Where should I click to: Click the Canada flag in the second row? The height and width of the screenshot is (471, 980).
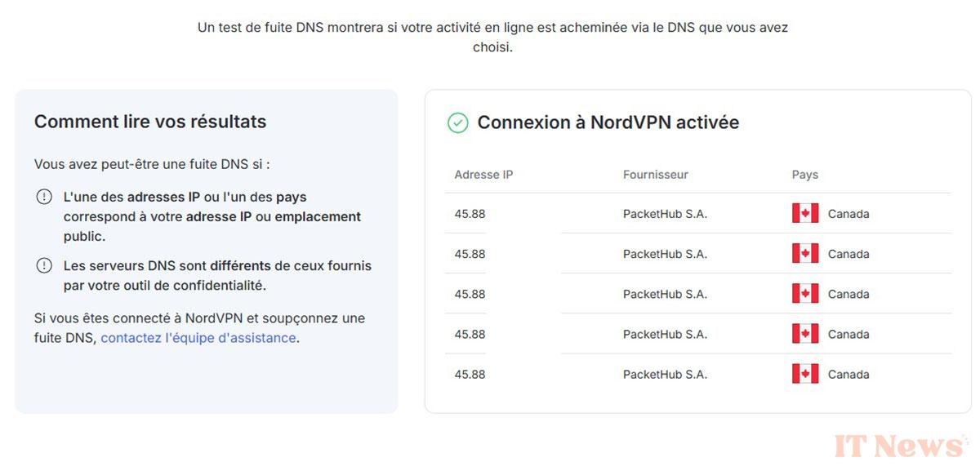click(x=805, y=253)
